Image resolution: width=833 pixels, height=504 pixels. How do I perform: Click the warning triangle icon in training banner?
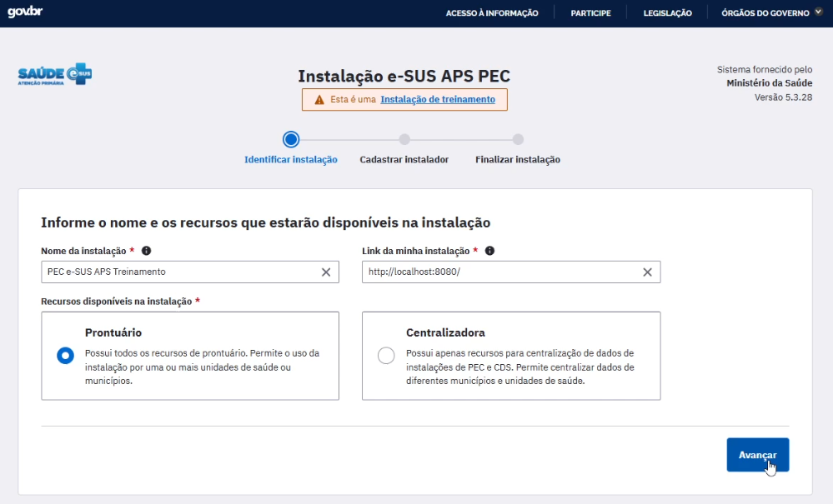click(x=319, y=100)
